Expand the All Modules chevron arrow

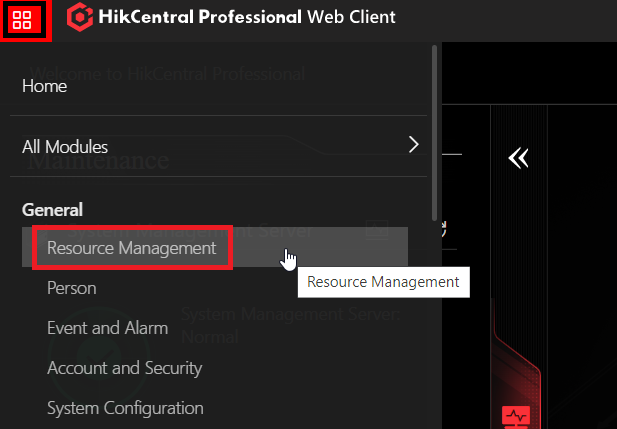point(414,145)
